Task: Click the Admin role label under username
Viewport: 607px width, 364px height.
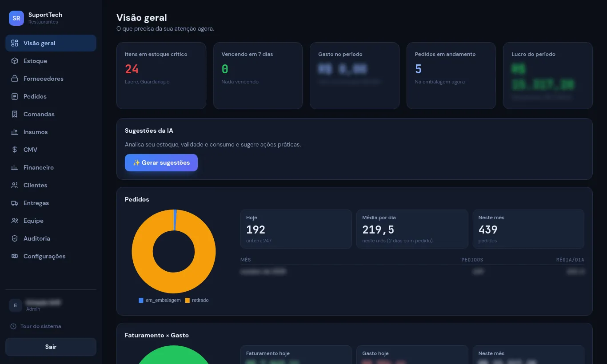Action: pyautogui.click(x=33, y=309)
